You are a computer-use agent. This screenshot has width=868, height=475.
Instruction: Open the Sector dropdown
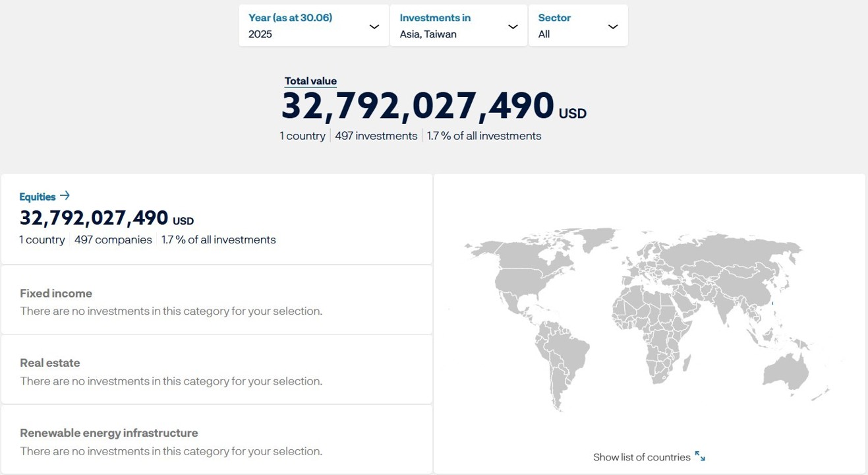[x=578, y=26]
